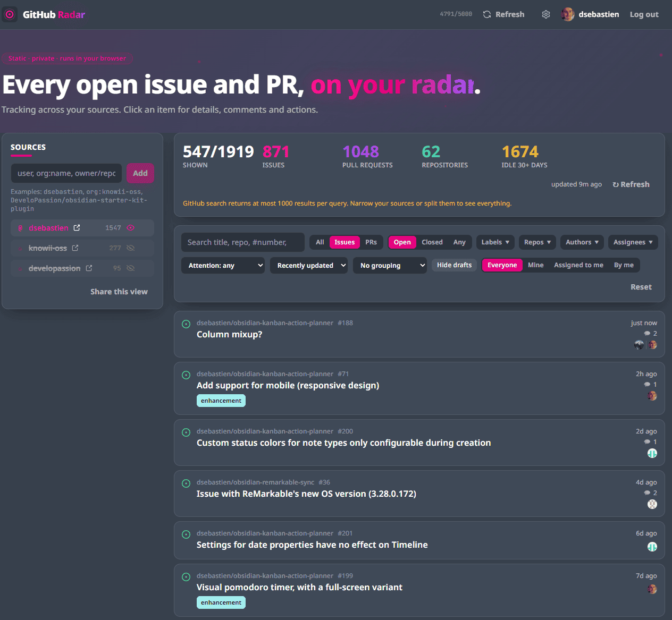Image resolution: width=672 pixels, height=620 pixels.
Task: Show the knowii-oss source via eye icon
Action: click(x=131, y=248)
